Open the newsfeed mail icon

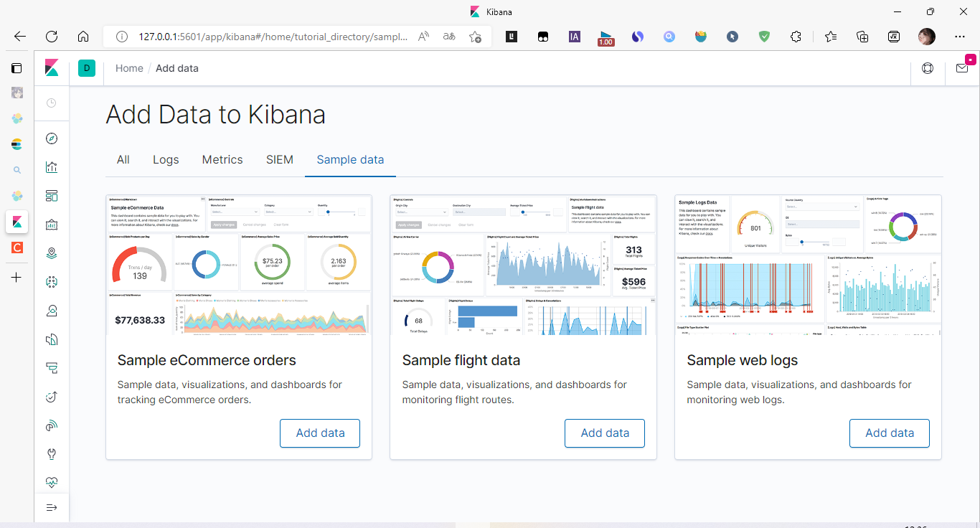(x=962, y=68)
